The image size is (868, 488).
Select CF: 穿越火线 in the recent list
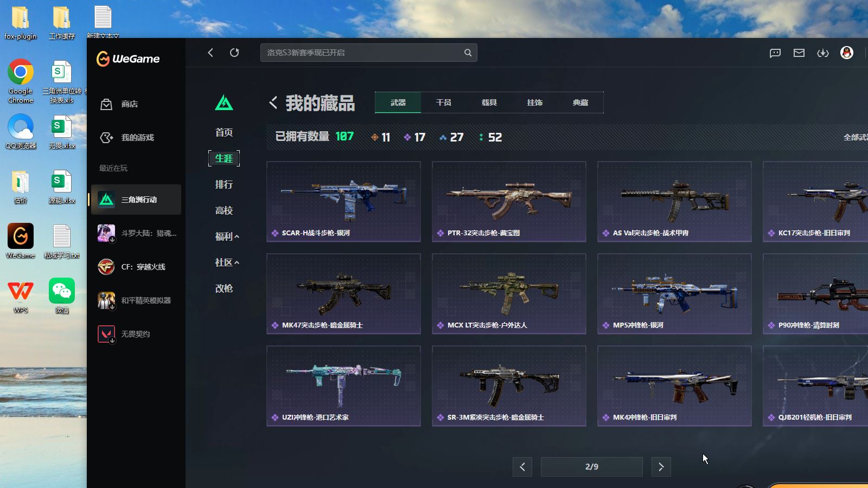(x=136, y=267)
